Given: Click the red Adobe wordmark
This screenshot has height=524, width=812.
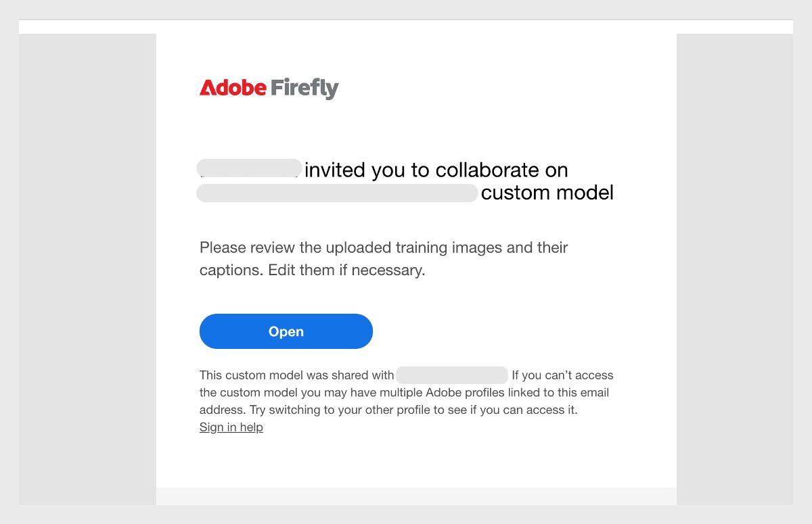Looking at the screenshot, I should [x=233, y=88].
